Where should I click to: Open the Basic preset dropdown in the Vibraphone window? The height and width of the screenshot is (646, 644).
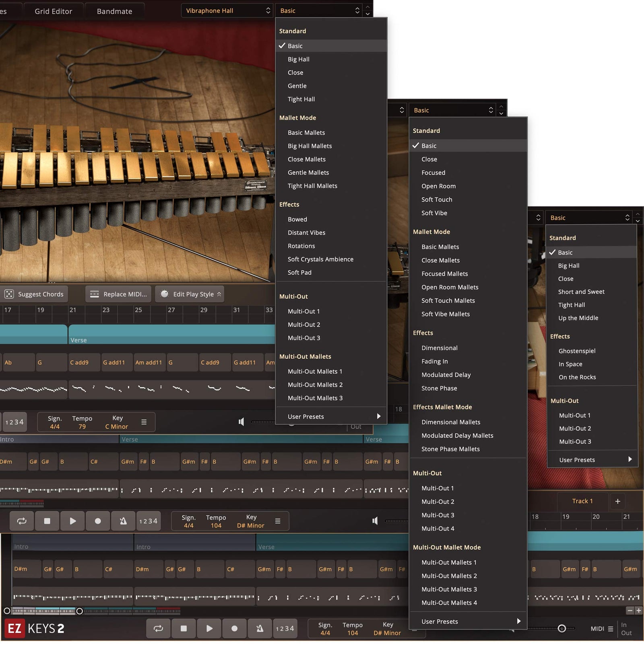(x=318, y=10)
